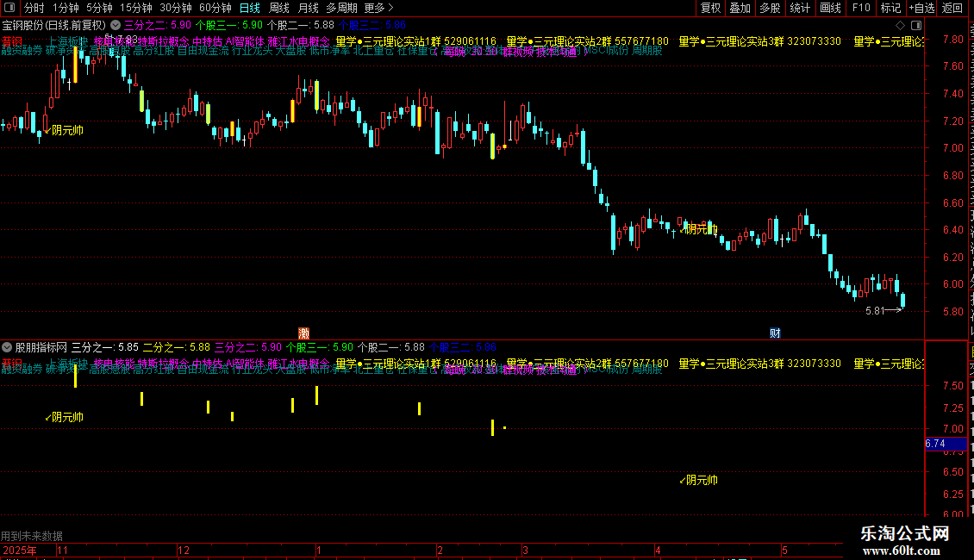Open the blue 财 financial marker
Screen dimensions: 974x560
coord(775,333)
